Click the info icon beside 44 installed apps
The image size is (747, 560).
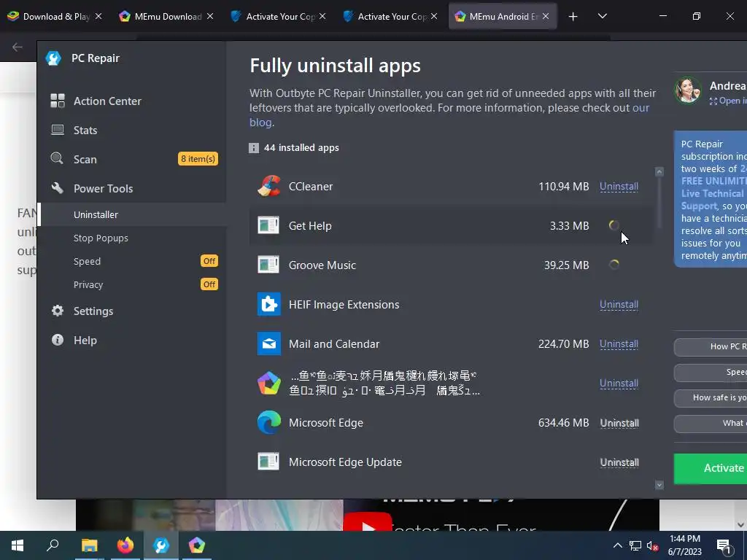254,148
